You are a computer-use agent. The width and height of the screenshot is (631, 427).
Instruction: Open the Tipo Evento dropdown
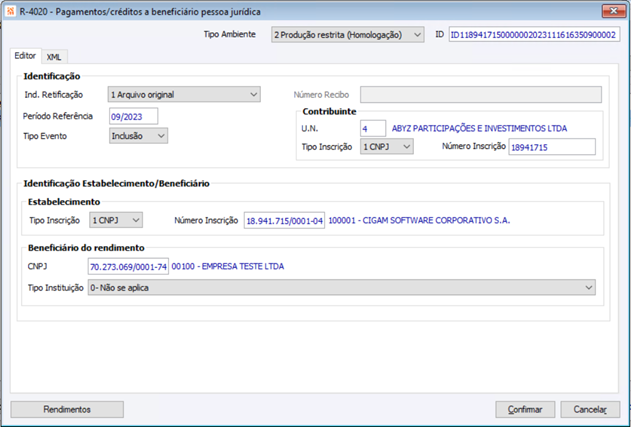(x=138, y=136)
